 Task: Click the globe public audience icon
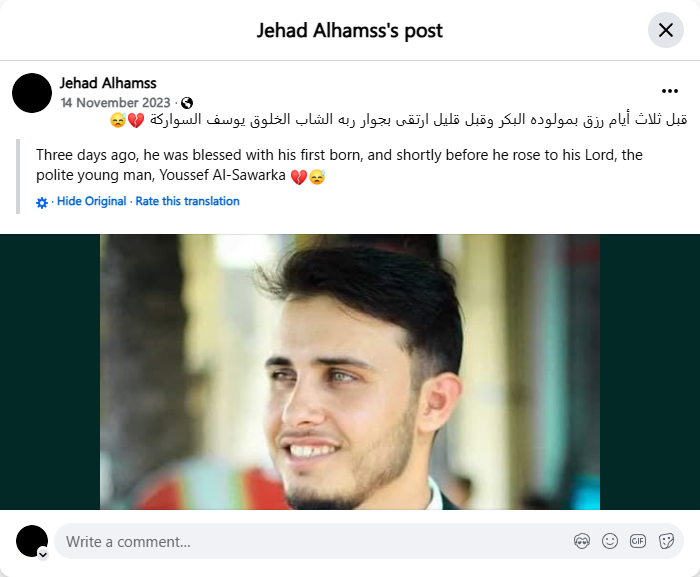(x=187, y=103)
